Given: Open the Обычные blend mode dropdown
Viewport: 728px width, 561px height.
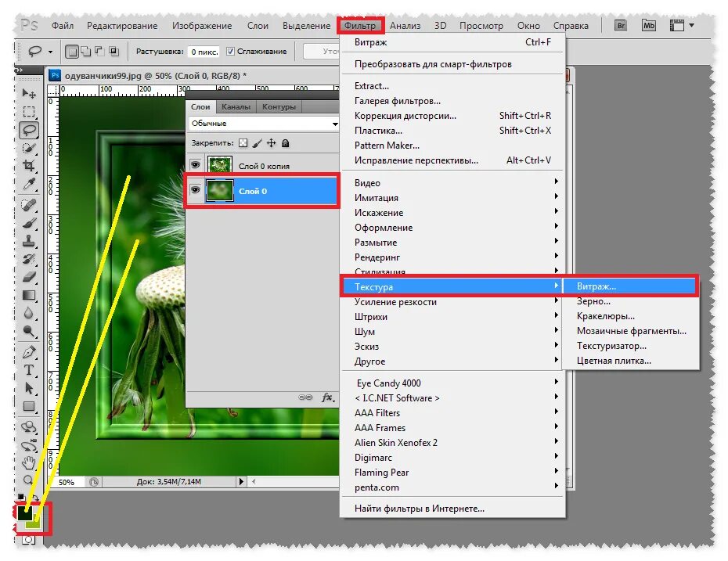Looking at the screenshot, I should 264,124.
